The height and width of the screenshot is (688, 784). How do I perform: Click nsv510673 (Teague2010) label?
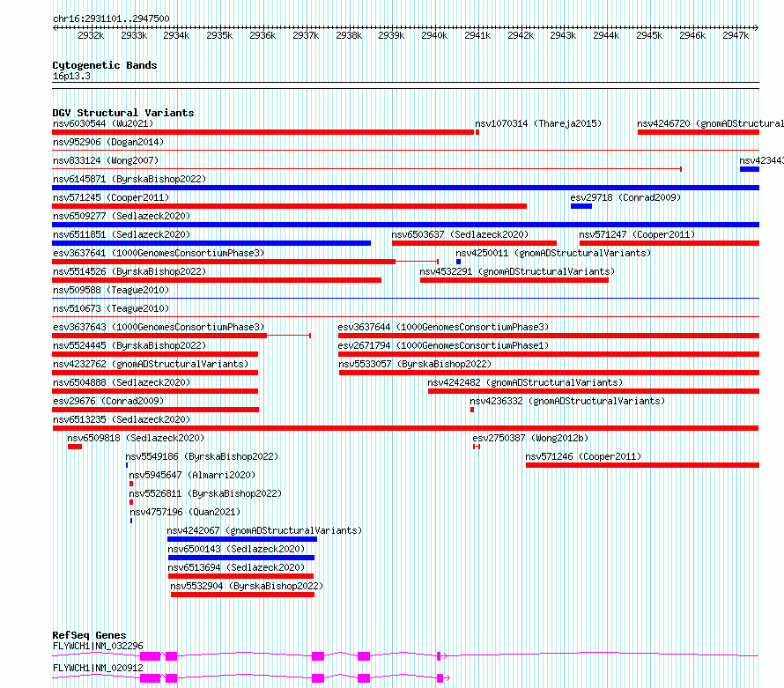click(x=111, y=308)
